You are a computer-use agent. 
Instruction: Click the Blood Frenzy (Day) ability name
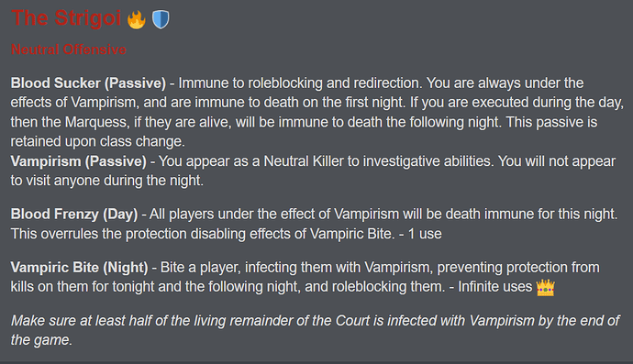(x=74, y=215)
